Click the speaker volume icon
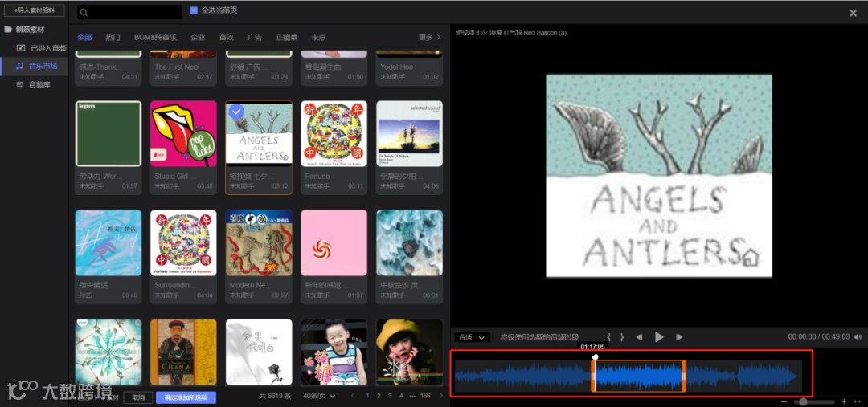This screenshot has height=407, width=868. (858, 337)
